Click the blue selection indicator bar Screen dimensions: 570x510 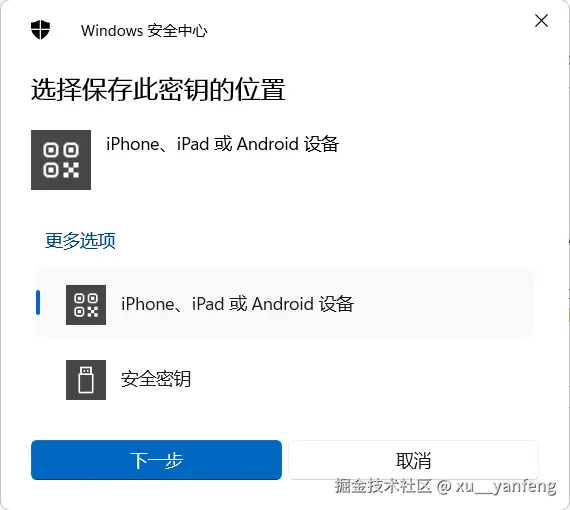(x=38, y=302)
